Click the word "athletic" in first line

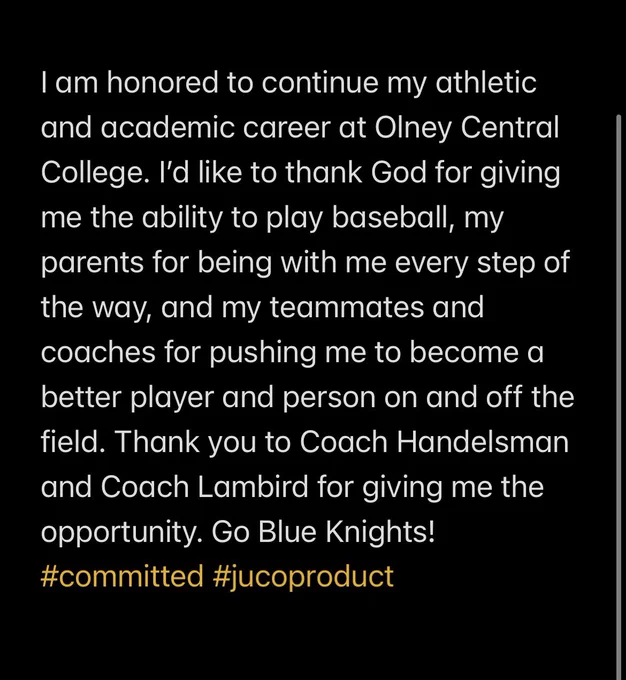pyautogui.click(x=486, y=82)
